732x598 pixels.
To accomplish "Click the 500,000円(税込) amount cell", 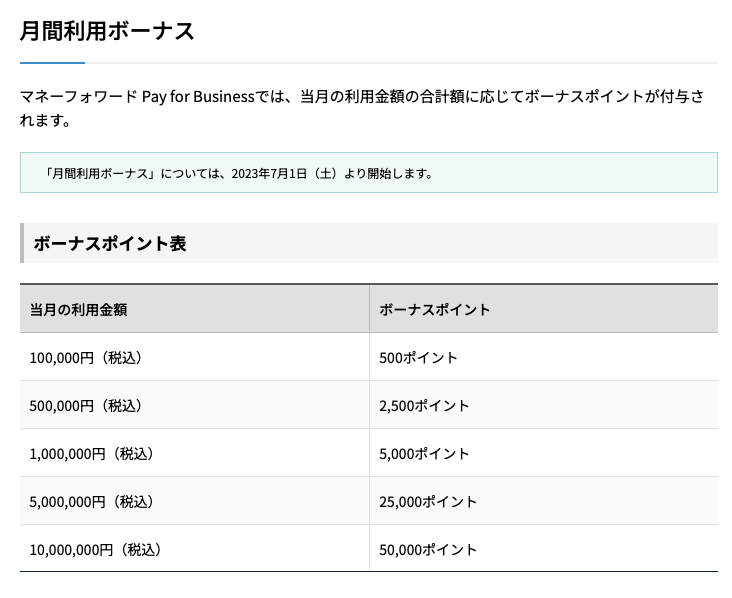I will (86, 405).
